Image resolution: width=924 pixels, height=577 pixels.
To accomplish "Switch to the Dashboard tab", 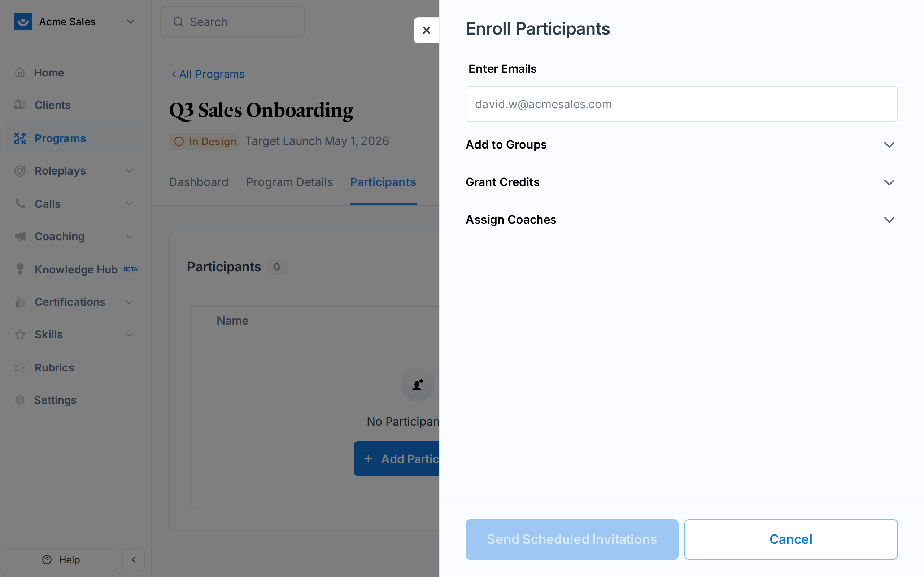I will coord(199,182).
